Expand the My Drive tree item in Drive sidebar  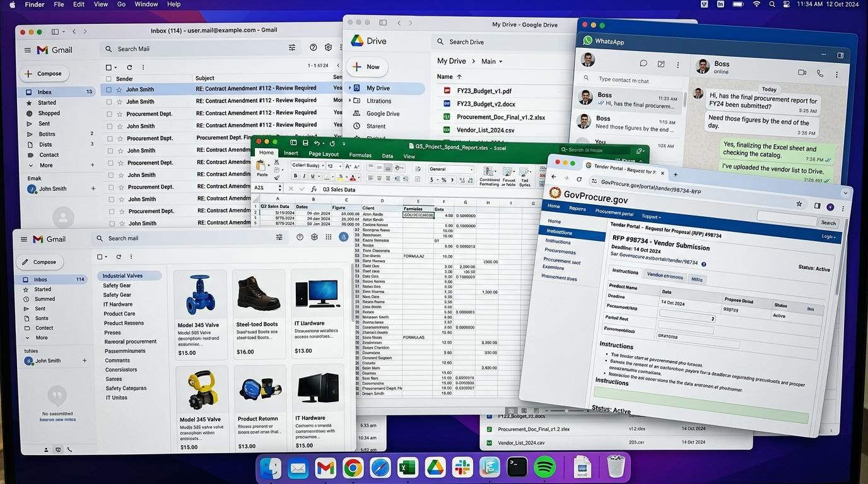pos(349,88)
